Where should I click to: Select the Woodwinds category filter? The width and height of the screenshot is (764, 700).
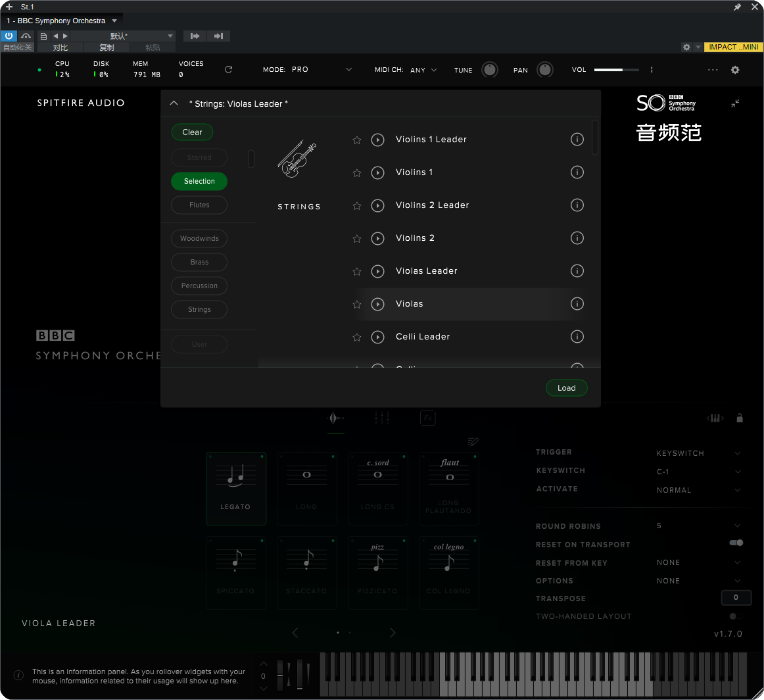coord(199,239)
